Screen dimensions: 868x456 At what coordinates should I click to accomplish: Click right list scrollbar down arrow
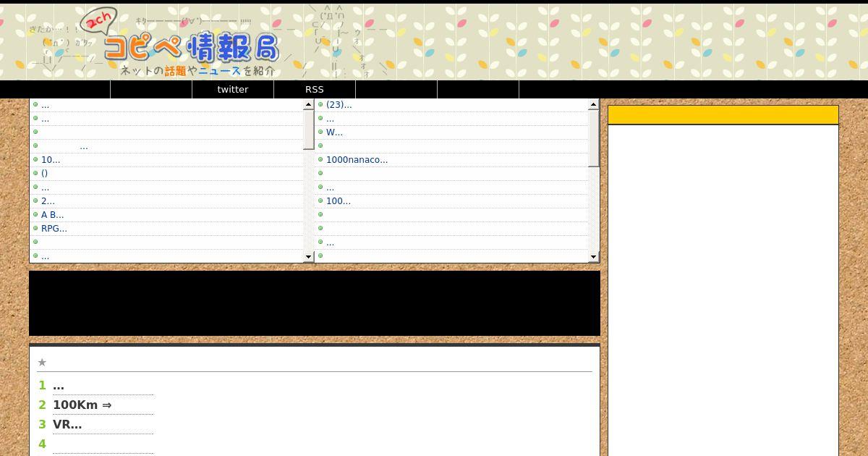594,256
